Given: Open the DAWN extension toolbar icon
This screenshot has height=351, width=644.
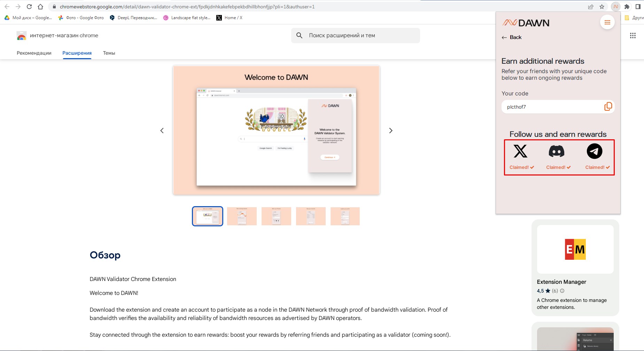Looking at the screenshot, I should coord(616,7).
